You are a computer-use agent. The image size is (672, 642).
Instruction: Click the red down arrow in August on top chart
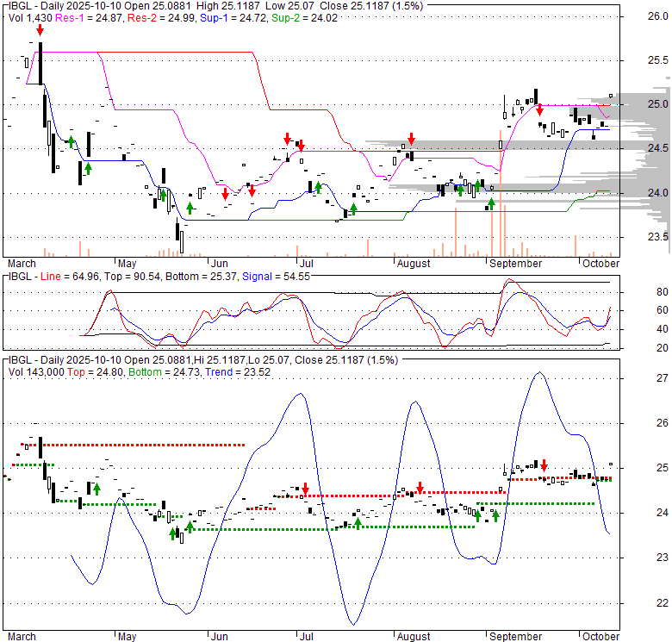click(412, 139)
